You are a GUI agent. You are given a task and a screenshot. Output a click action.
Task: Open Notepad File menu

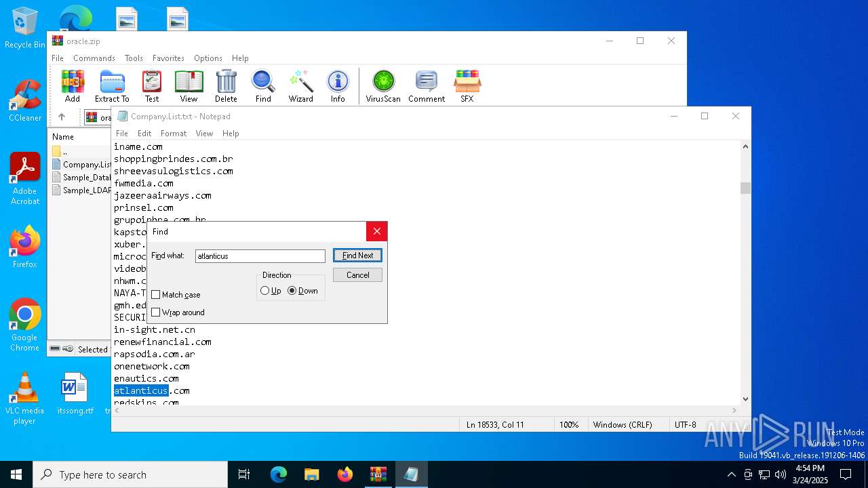(122, 134)
